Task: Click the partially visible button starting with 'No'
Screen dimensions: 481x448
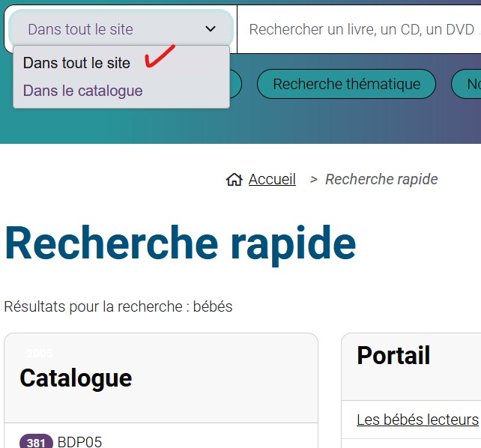Action: pos(468,84)
